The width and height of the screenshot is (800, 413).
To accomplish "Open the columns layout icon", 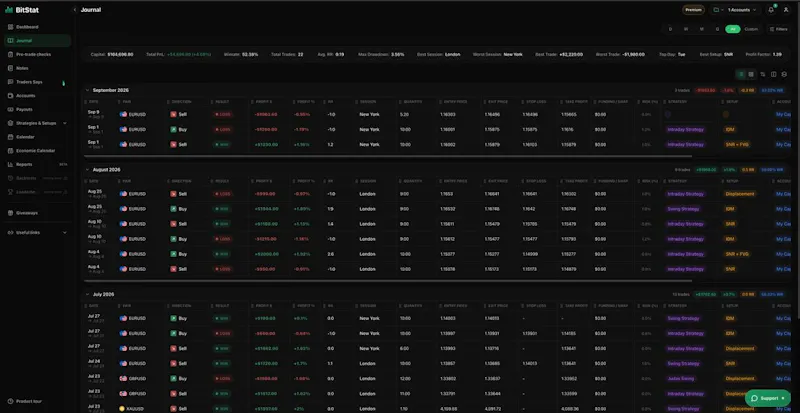I will (x=773, y=75).
